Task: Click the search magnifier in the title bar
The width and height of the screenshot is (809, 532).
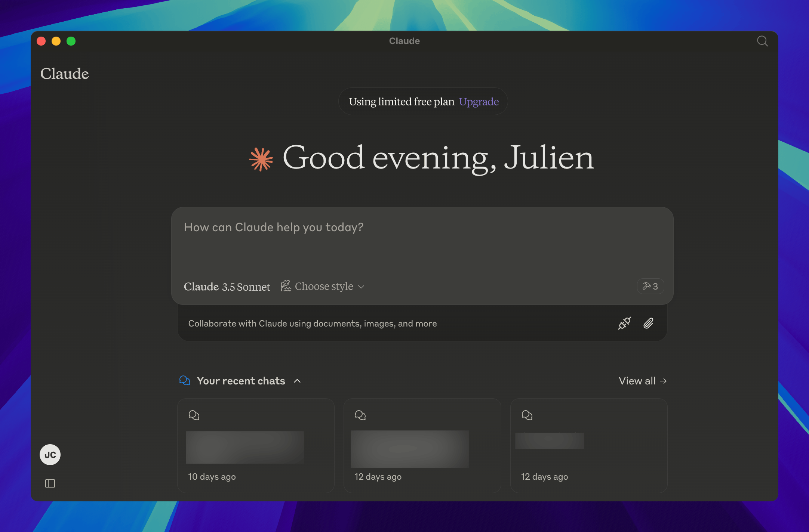Action: tap(762, 41)
